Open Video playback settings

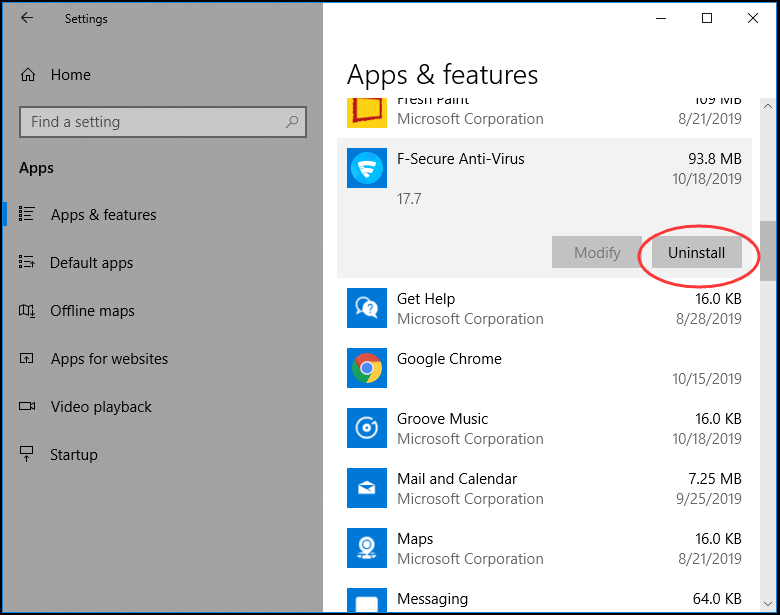click(101, 407)
